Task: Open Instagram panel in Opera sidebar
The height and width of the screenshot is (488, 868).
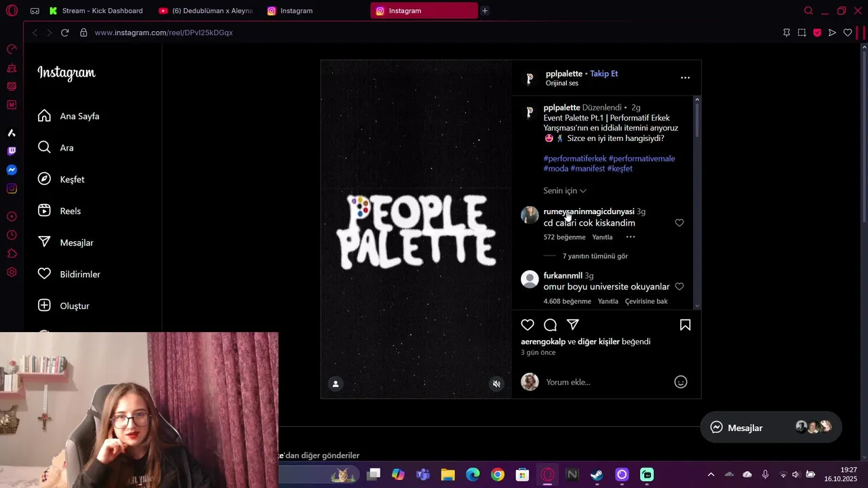Action: click(12, 188)
